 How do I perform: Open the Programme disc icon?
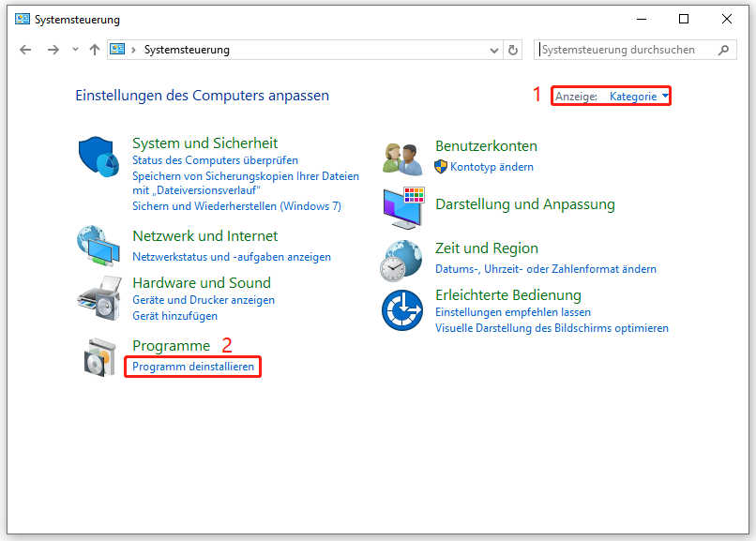point(99,356)
